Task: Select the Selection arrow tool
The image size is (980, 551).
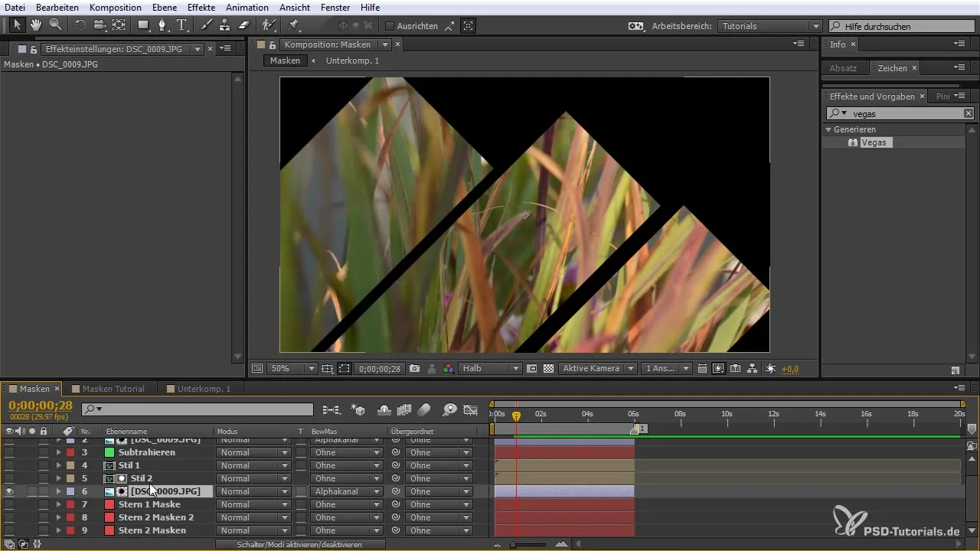Action: (x=17, y=25)
